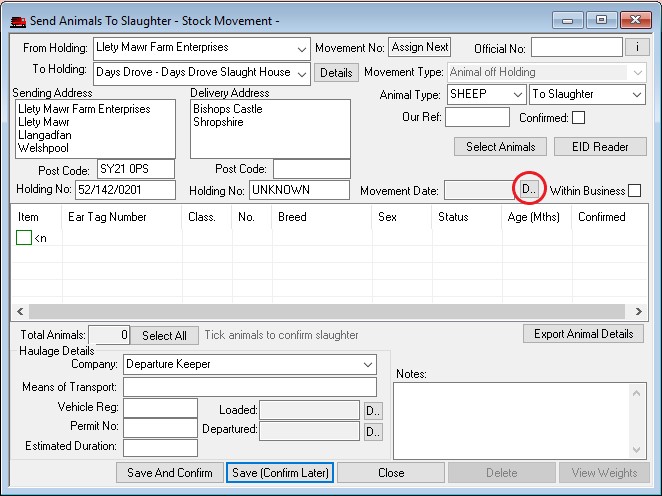This screenshot has height=496, width=662.
Task: Open the Animal Type SHEEP dropdown
Action: pyautogui.click(x=516, y=94)
